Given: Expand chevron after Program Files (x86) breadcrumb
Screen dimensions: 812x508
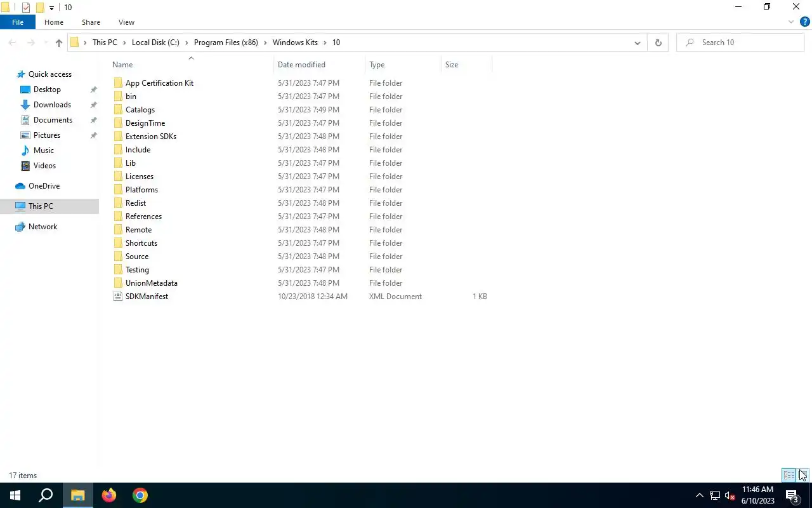Looking at the screenshot, I should point(265,43).
